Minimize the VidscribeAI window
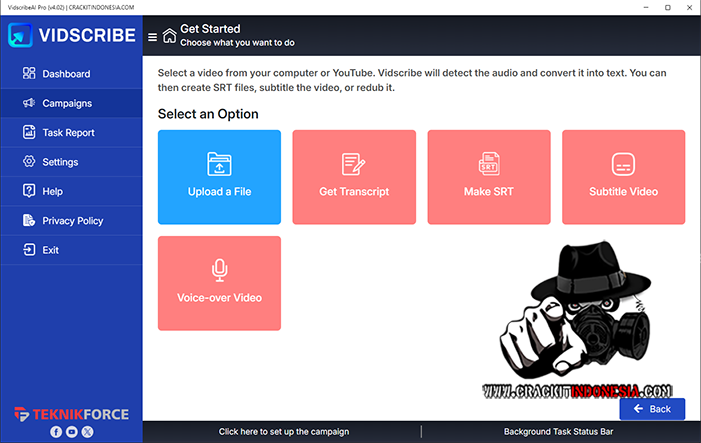 point(646,8)
